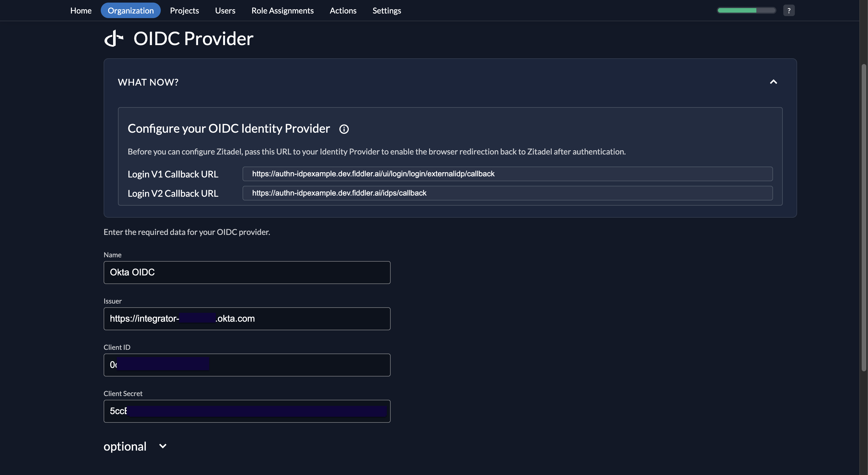This screenshot has width=868, height=475.
Task: Focus the Client Secret input field
Action: (x=247, y=411)
